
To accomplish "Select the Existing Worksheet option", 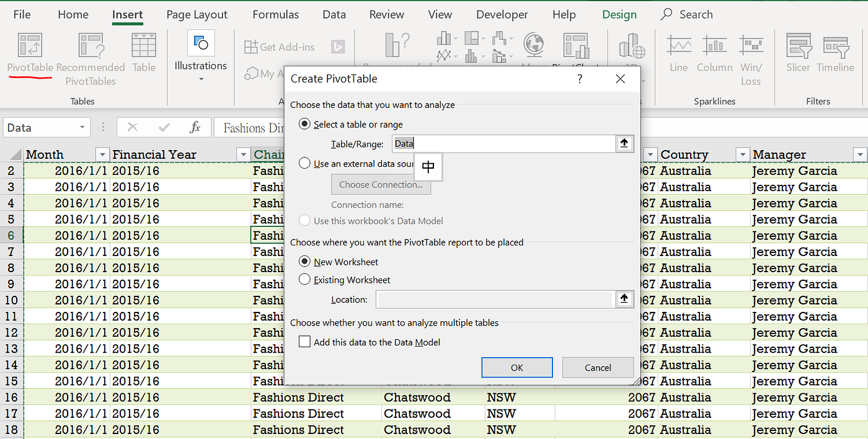I will pyautogui.click(x=304, y=280).
